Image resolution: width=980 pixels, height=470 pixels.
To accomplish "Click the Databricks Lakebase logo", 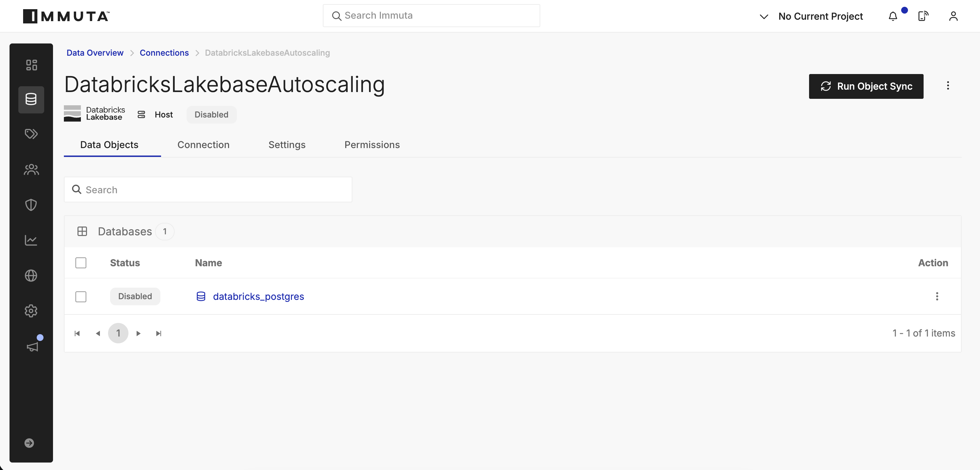I will click(94, 114).
